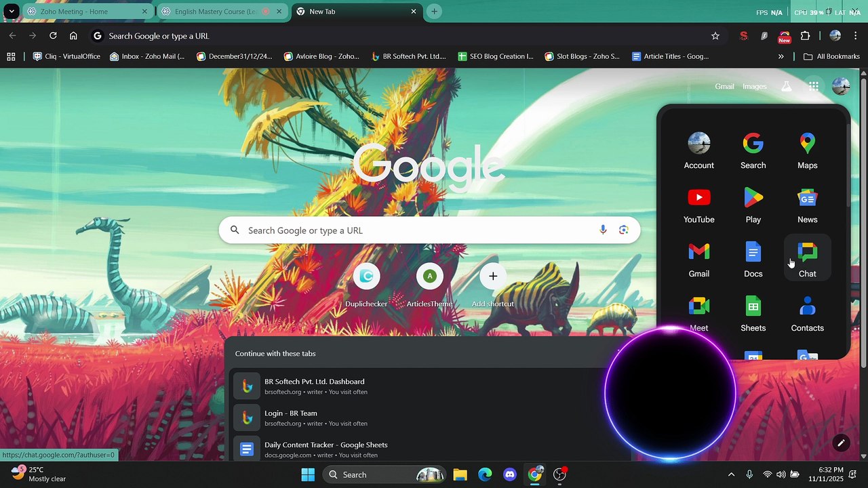Close the Zoho Meeting tab
Image resolution: width=868 pixels, height=488 pixels.
pos(144,12)
